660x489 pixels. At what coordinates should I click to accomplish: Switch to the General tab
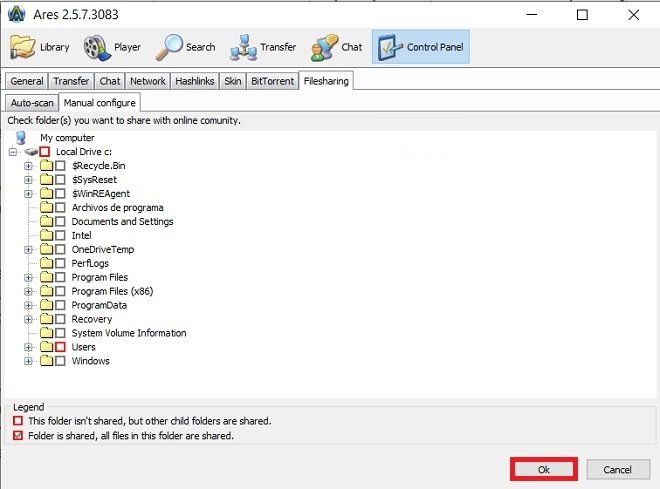pyautogui.click(x=27, y=81)
